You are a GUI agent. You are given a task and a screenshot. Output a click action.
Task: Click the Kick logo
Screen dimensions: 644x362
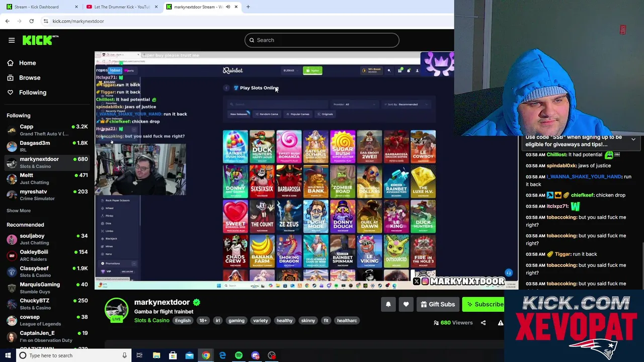[40, 40]
